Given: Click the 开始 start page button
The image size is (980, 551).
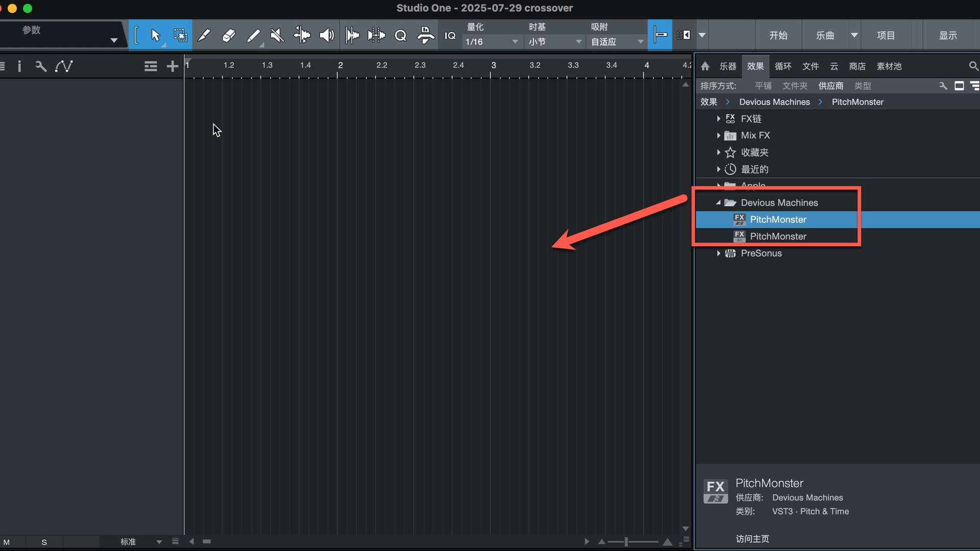Looking at the screenshot, I should [778, 35].
